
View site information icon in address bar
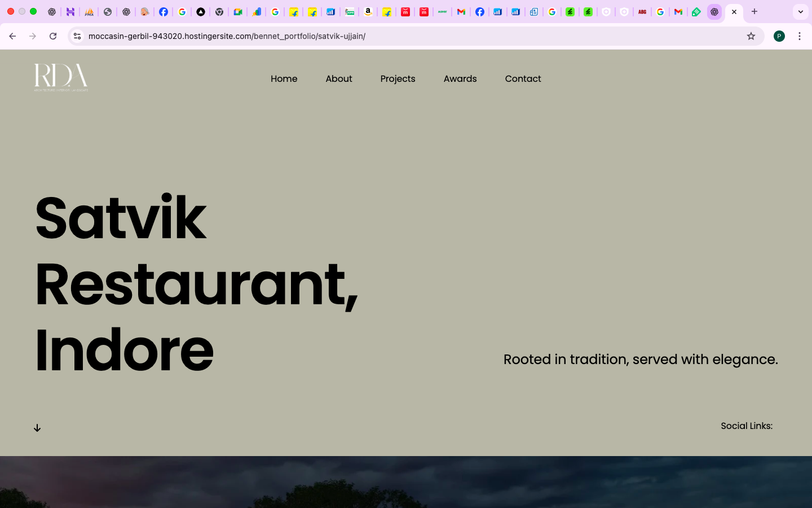pos(77,36)
